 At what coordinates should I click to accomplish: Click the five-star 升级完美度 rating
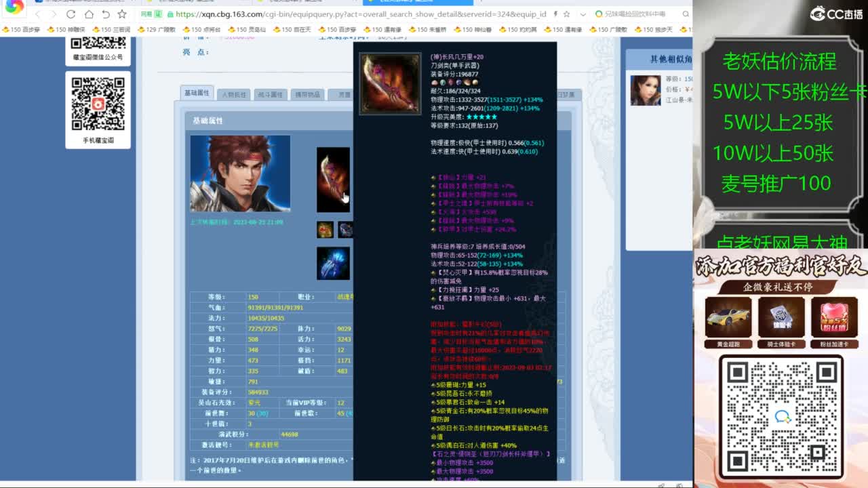click(x=482, y=117)
